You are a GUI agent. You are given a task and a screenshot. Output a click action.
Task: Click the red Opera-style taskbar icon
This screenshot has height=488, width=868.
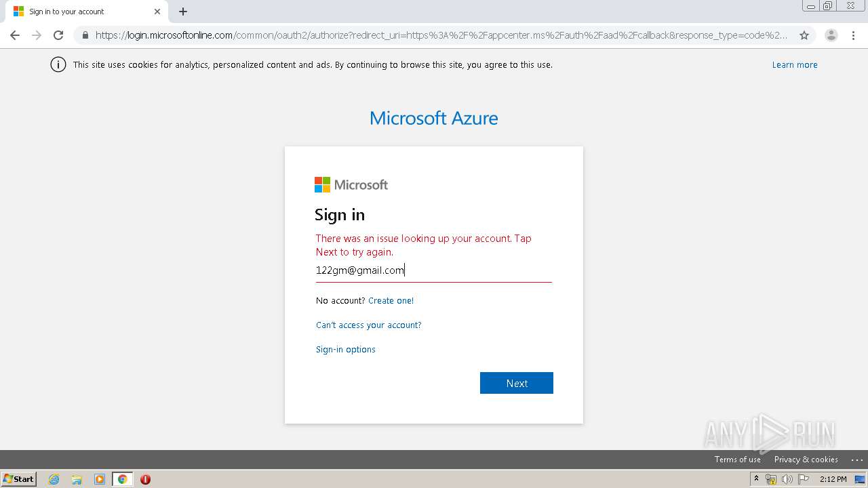(x=145, y=479)
